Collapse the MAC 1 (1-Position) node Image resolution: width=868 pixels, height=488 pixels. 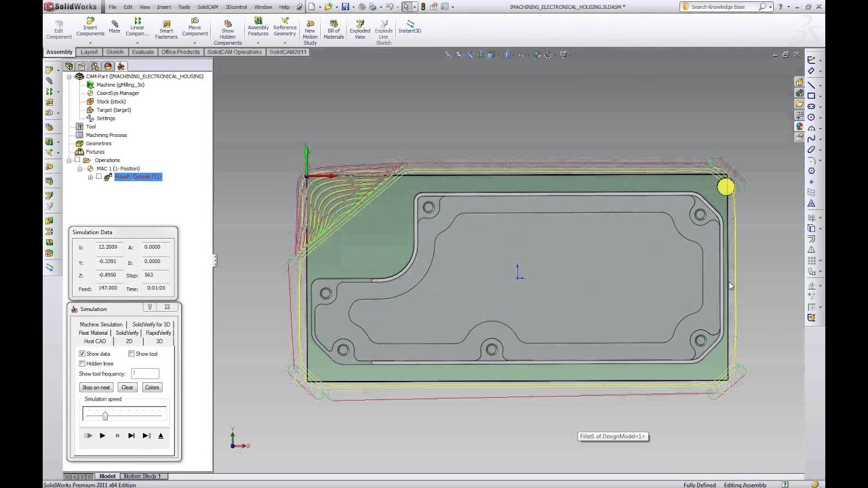pos(80,169)
